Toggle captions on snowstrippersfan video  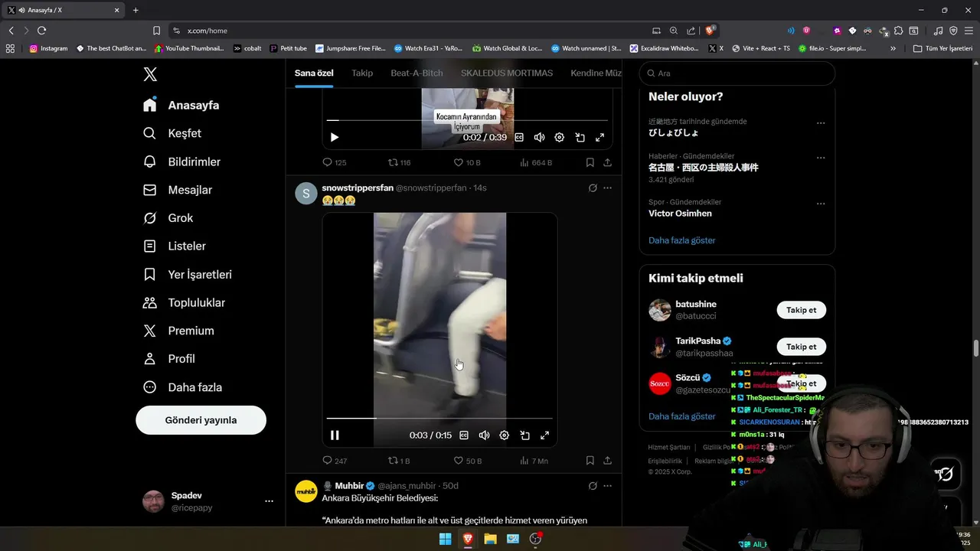coord(464,435)
